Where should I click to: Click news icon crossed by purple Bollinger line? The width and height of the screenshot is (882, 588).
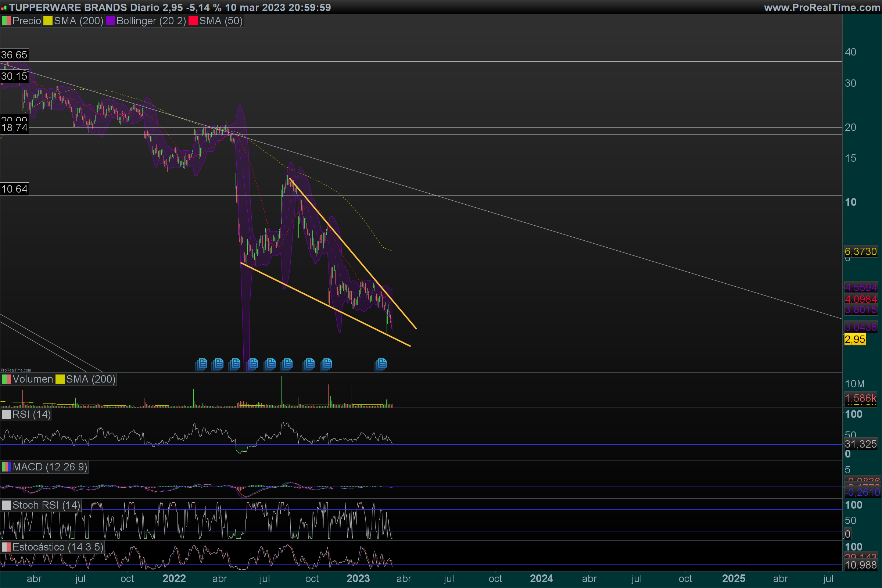pos(252,364)
